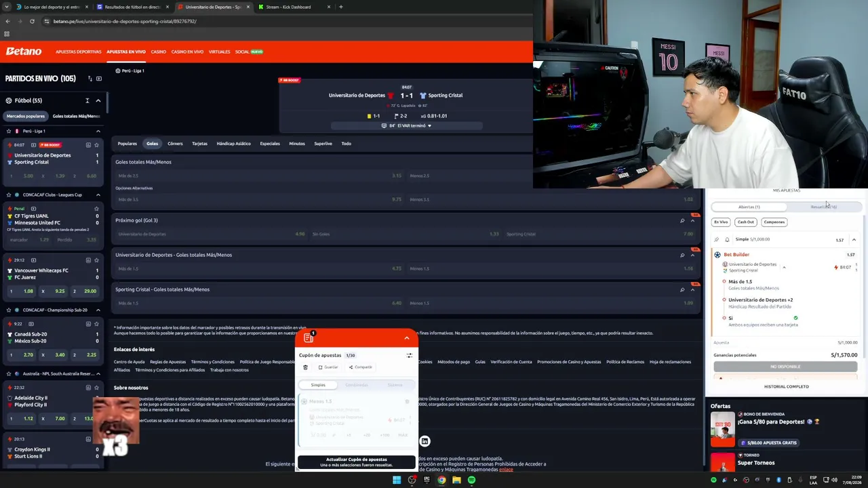Click layout icon beside Partidos en Vivo

98,79
